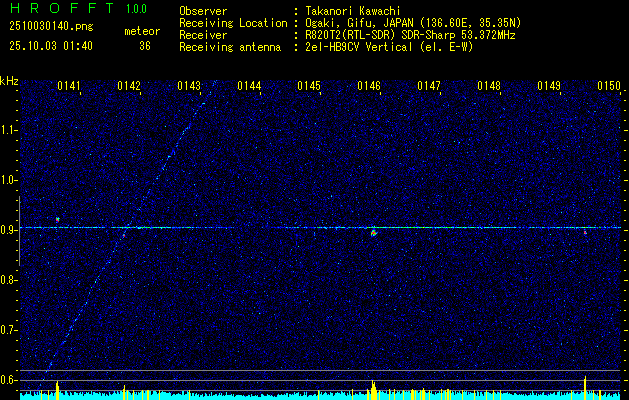Click the 0.6 kHz frequency label
This screenshot has width=629, height=400.
pos(9,380)
